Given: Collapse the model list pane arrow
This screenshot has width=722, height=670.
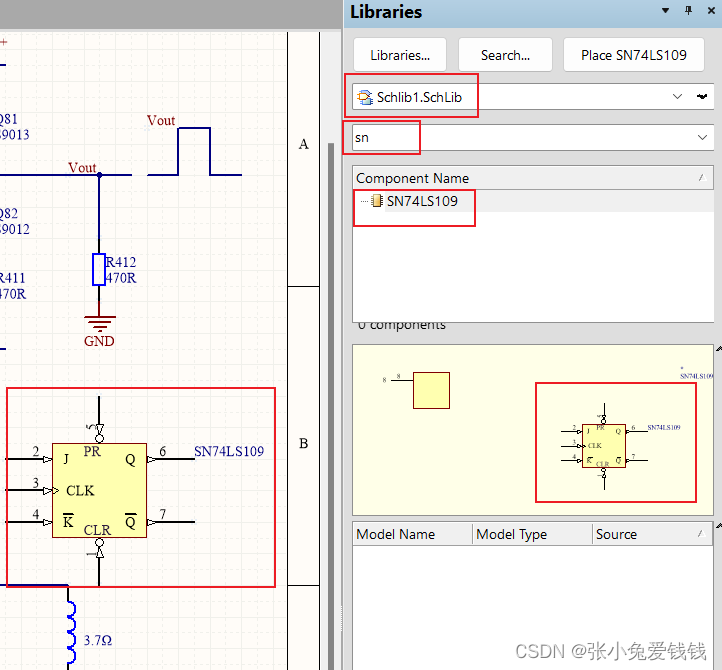Looking at the screenshot, I should point(718,525).
